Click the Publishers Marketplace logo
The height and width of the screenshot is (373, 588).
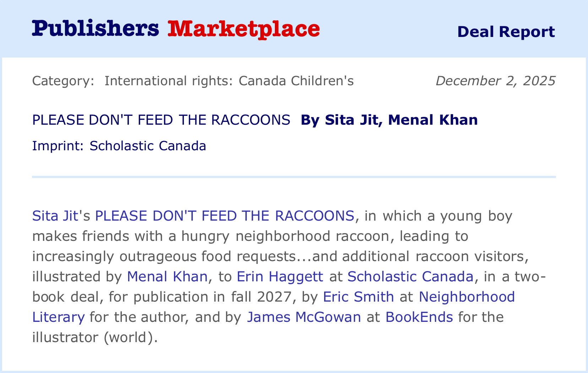[x=176, y=29]
